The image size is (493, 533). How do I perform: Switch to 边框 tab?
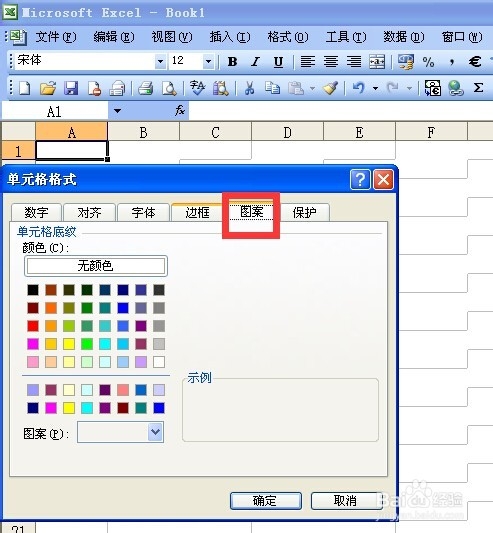point(197,213)
